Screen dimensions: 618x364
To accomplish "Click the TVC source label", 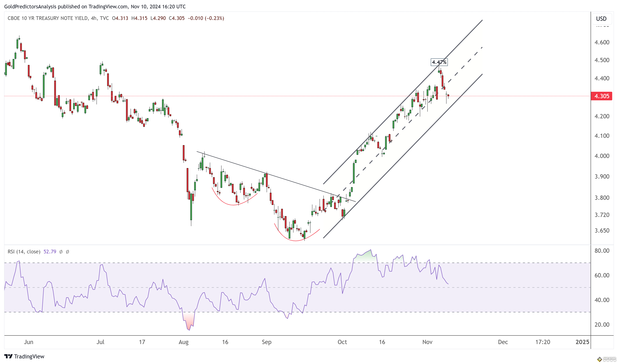I will [105, 18].
